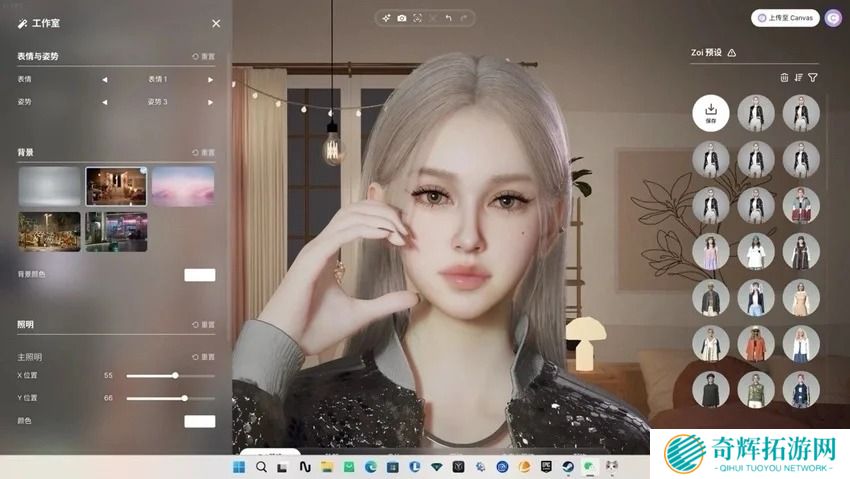Switch to the previous 姿势 with left arrow
Screen dimensions: 850x479
104,102
